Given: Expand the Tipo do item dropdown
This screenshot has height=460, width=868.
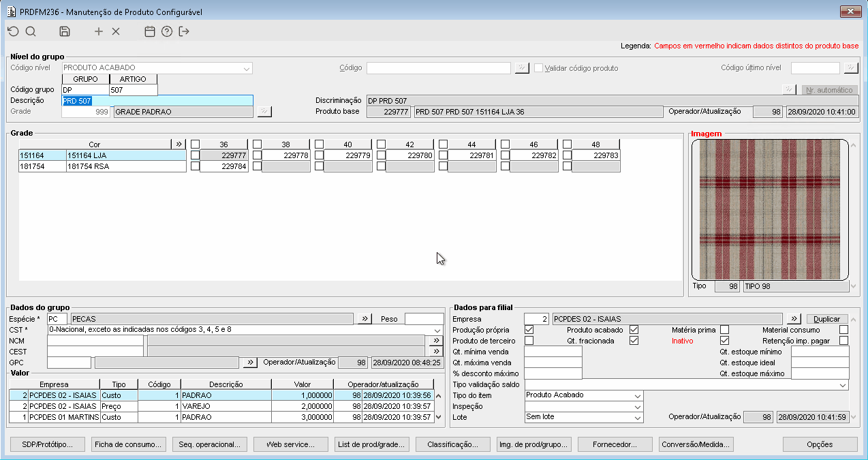Looking at the screenshot, I should pyautogui.click(x=638, y=396).
